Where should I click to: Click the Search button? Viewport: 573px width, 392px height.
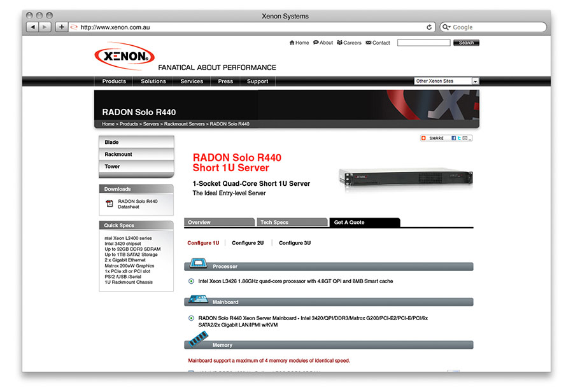point(466,43)
